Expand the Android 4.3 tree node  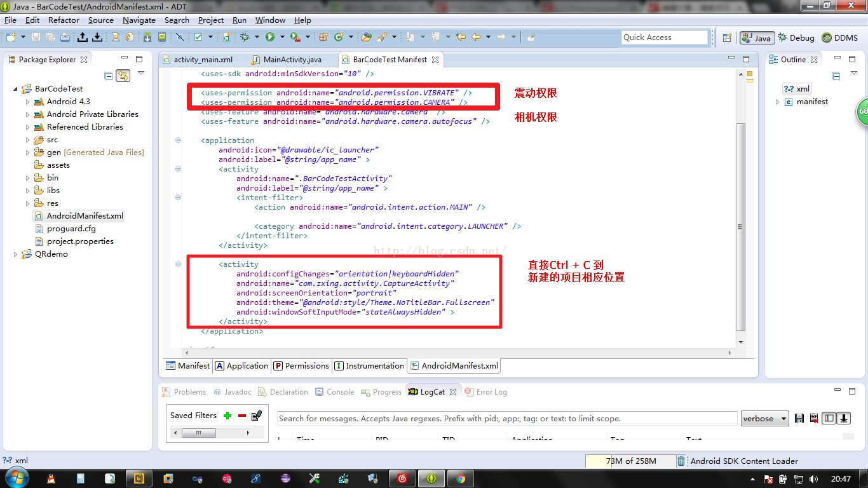click(28, 102)
